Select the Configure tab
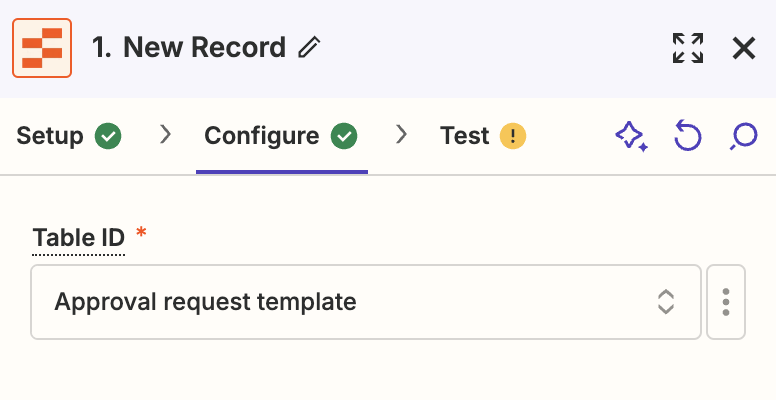The height and width of the screenshot is (400, 776). click(x=262, y=136)
